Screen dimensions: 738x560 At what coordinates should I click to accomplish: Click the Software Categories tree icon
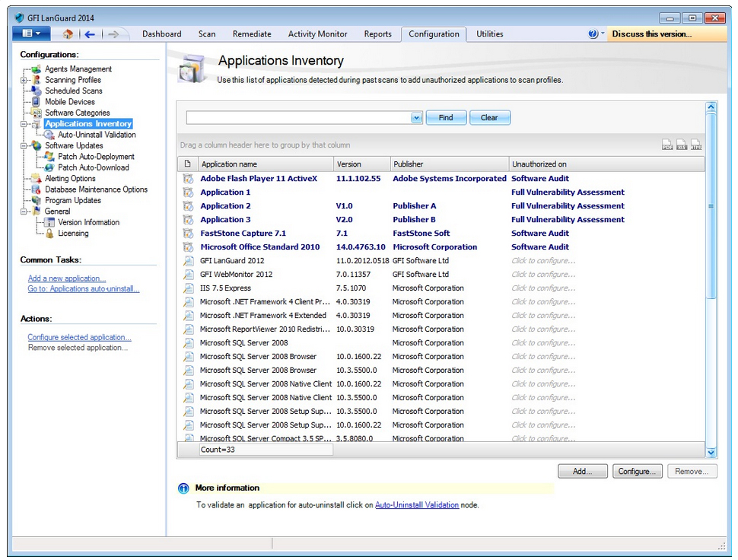pos(37,113)
